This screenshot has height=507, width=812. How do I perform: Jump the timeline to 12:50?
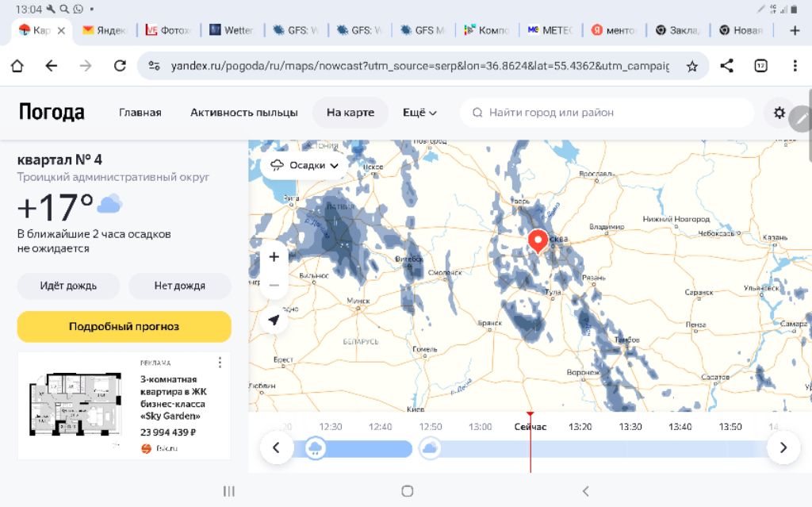pos(431,427)
